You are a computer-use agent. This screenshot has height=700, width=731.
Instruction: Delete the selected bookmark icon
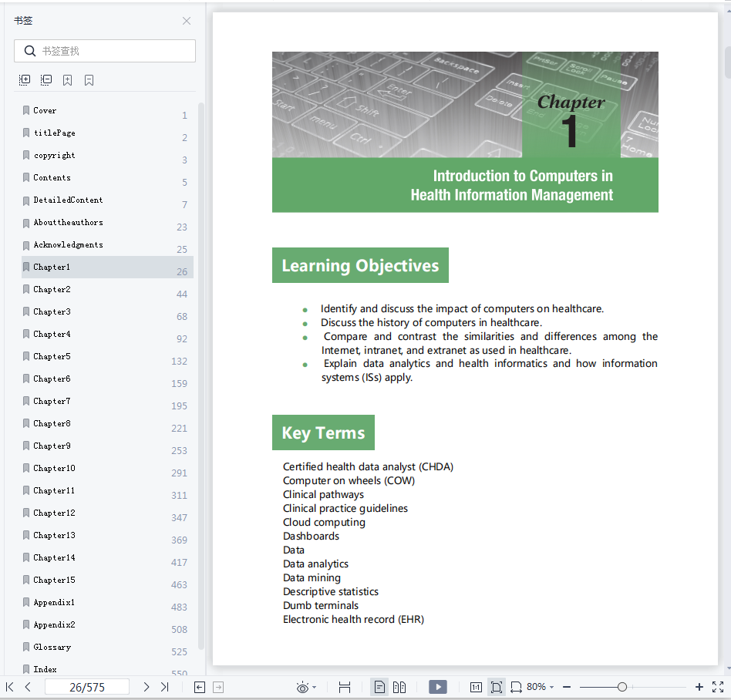[89, 80]
